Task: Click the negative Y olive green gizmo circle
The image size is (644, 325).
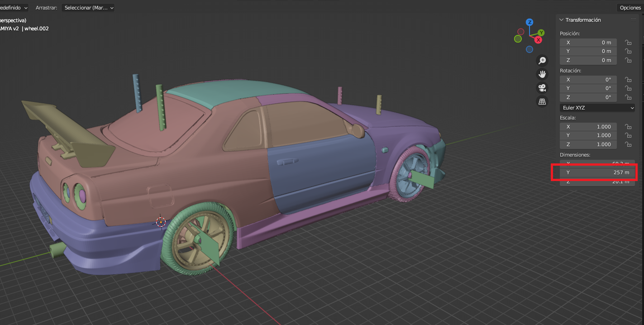Action: pos(518,39)
